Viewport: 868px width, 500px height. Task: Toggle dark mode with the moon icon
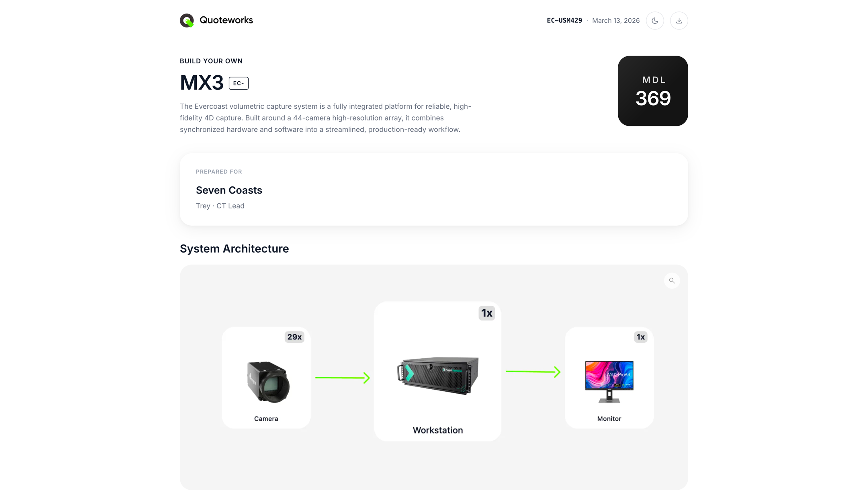(655, 21)
